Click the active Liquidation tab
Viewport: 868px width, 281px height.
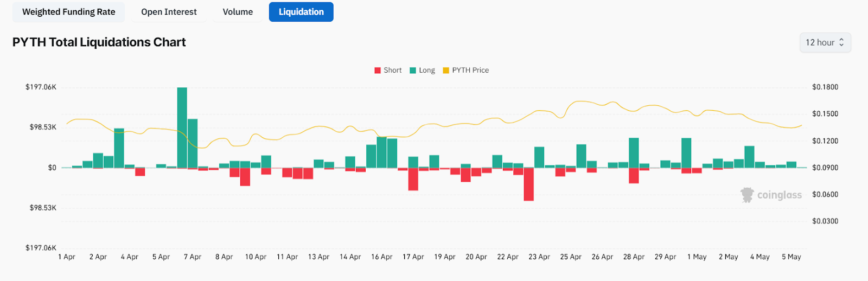click(x=301, y=12)
